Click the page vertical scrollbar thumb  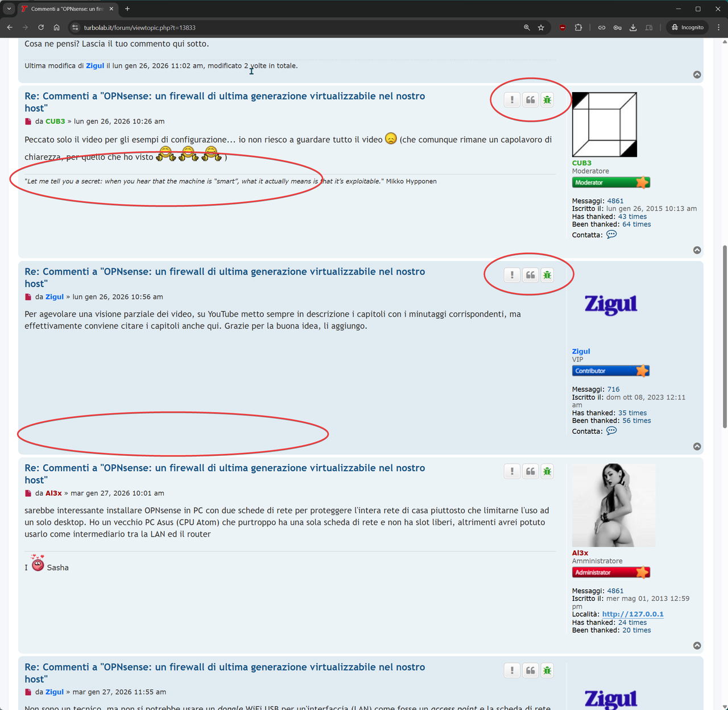click(x=725, y=337)
